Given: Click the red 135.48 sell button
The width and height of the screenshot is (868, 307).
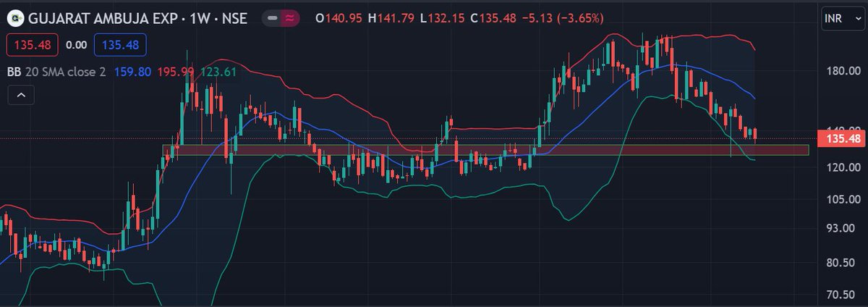Looking at the screenshot, I should [33, 45].
